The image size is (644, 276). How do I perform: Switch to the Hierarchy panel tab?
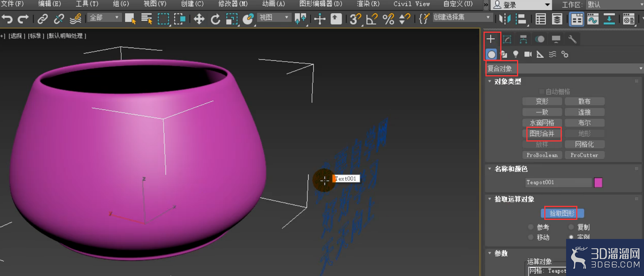coord(523,39)
